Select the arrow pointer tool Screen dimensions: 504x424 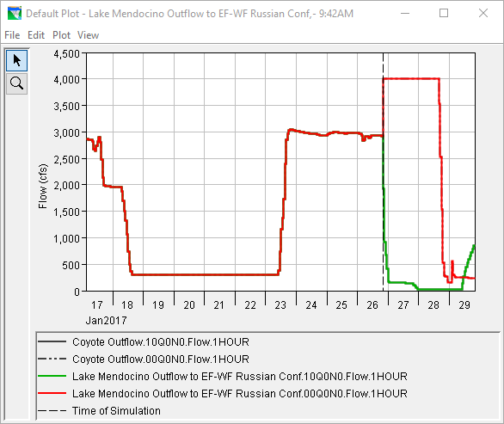[x=16, y=60]
